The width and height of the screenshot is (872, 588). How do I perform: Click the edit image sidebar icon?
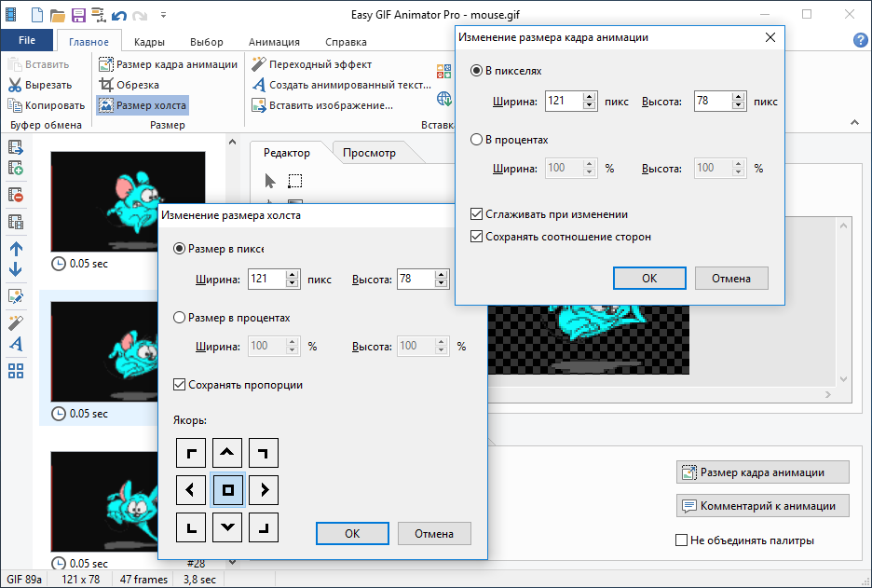16,296
